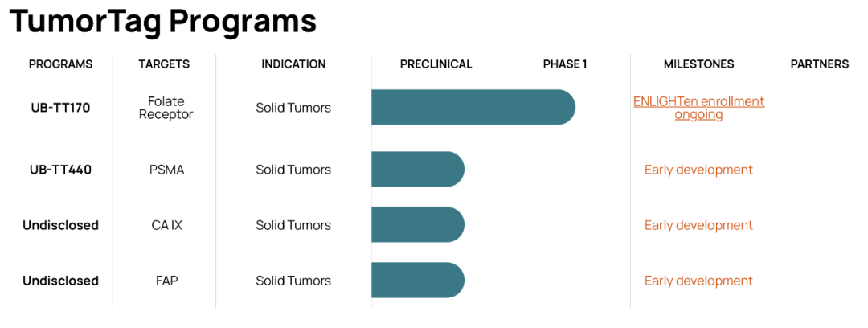Click the UB-TT170 program name

[x=60, y=108]
